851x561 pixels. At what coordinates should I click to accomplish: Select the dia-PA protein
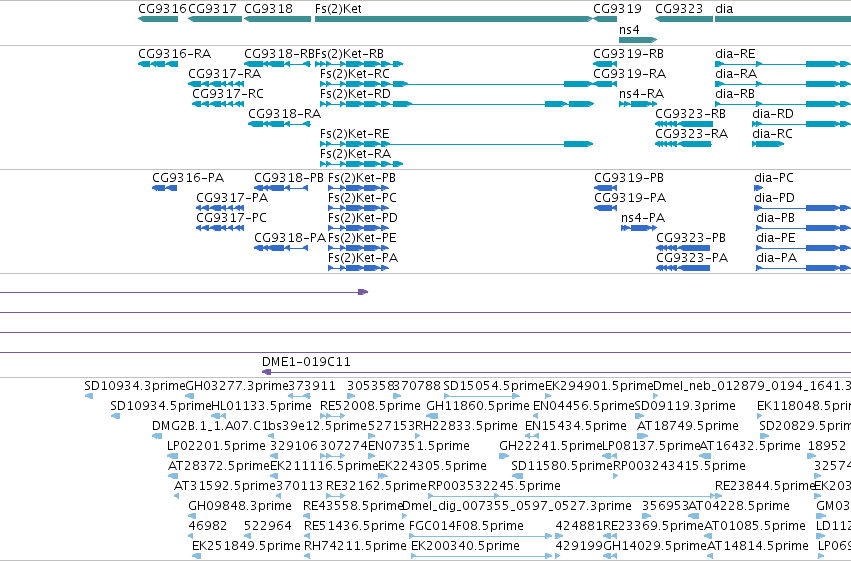tap(804, 268)
